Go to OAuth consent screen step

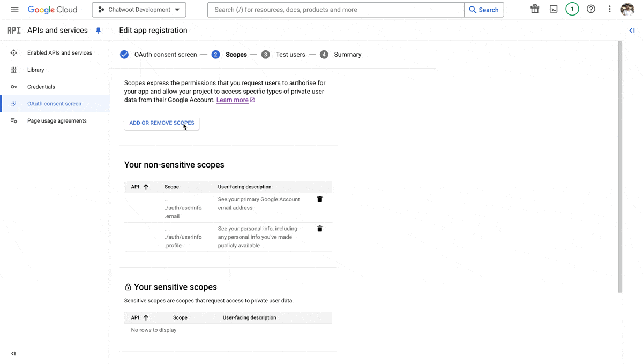[x=166, y=55]
